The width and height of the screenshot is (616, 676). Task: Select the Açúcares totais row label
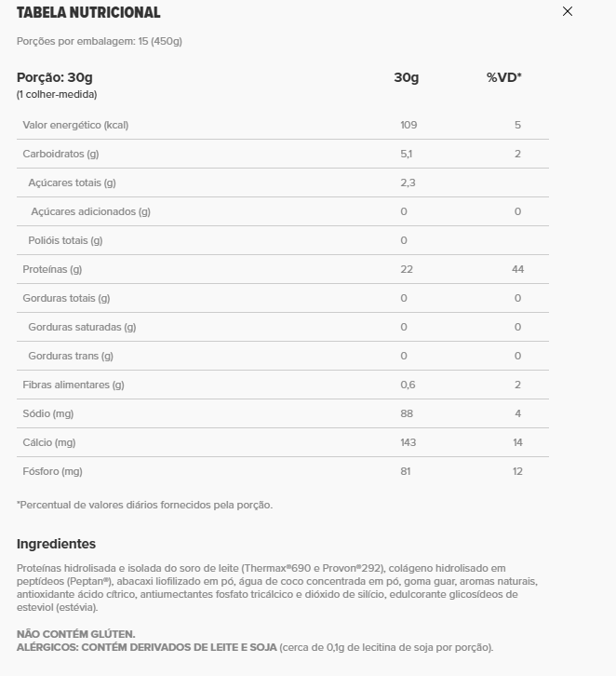tap(72, 183)
